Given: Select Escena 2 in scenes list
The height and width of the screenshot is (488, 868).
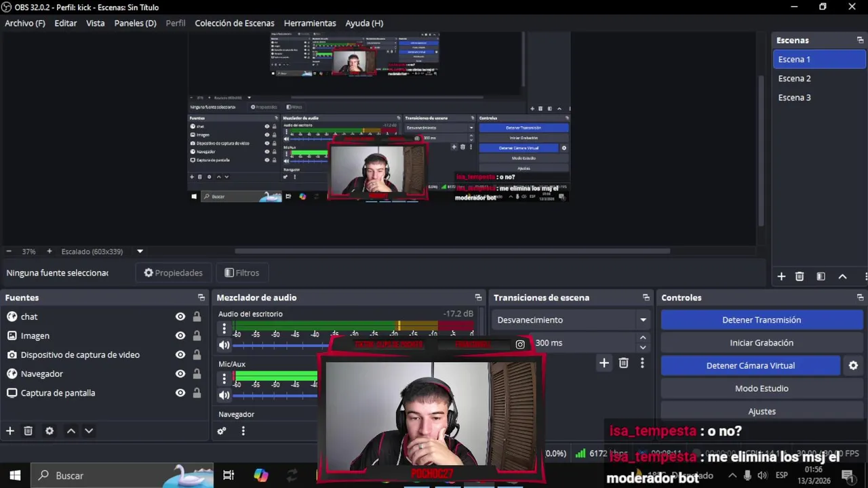Looking at the screenshot, I should point(819,79).
